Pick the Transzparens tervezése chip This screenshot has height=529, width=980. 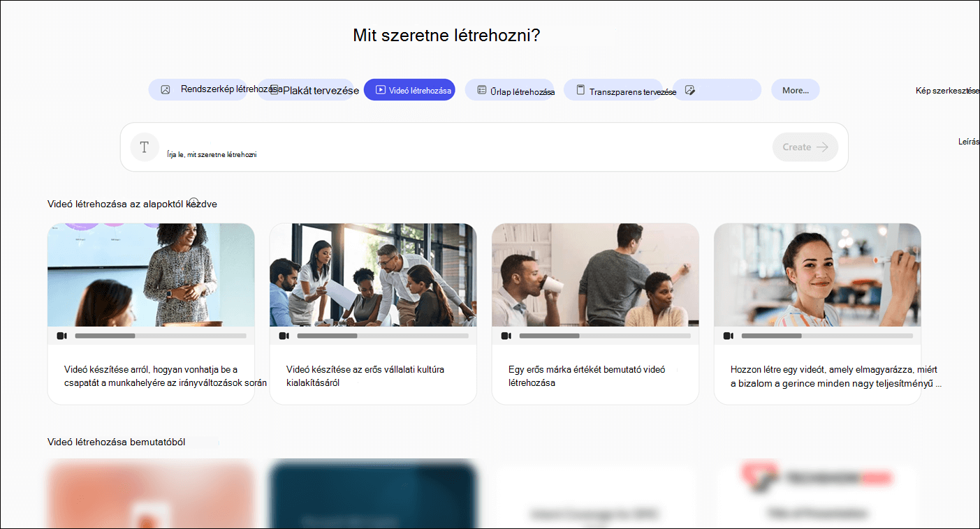613,90
